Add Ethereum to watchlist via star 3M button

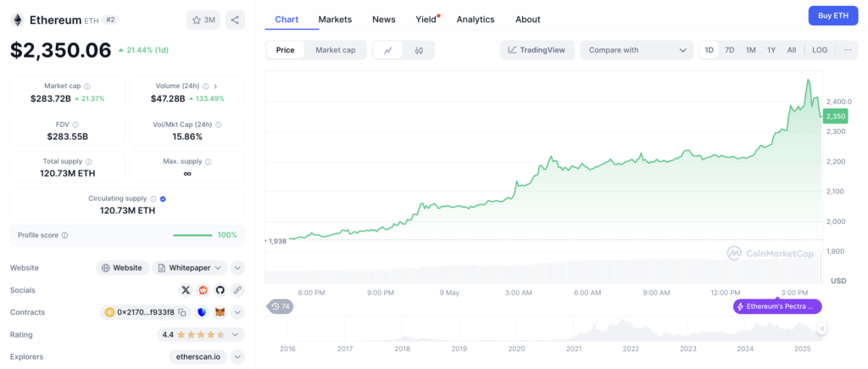[x=203, y=20]
